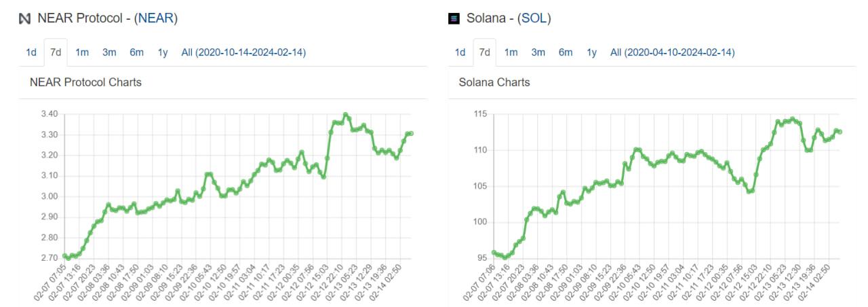Switch NEAR chart to 1m range
The image size is (868, 307).
82,52
